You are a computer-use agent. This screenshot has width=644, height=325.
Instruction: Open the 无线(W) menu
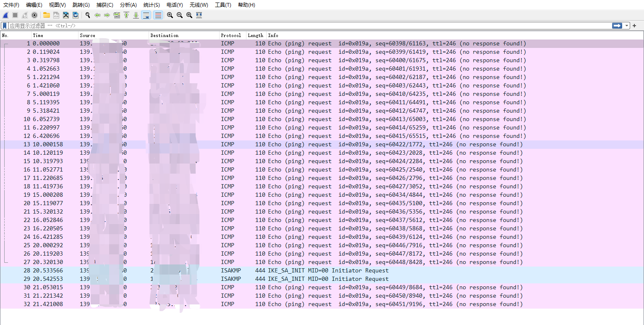coord(199,5)
